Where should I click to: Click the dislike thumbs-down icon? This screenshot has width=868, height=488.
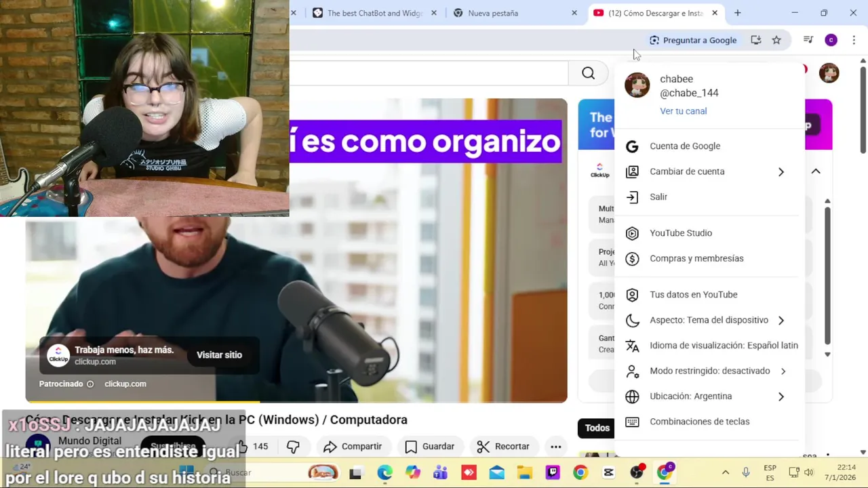point(293,446)
